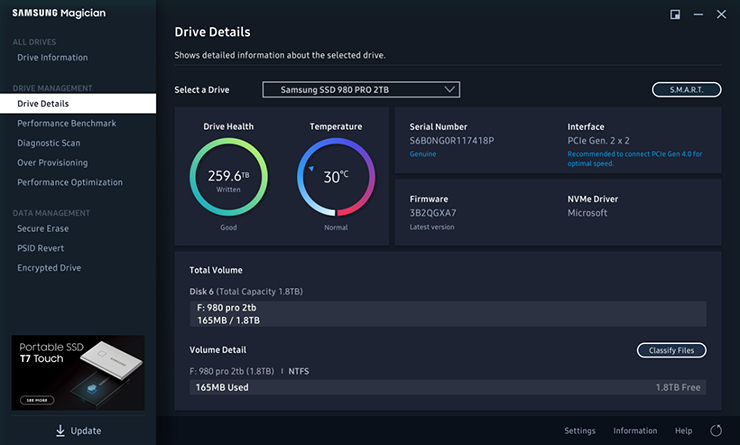Click the Normal temperature status text
This screenshot has height=445, width=740.
pyautogui.click(x=336, y=227)
